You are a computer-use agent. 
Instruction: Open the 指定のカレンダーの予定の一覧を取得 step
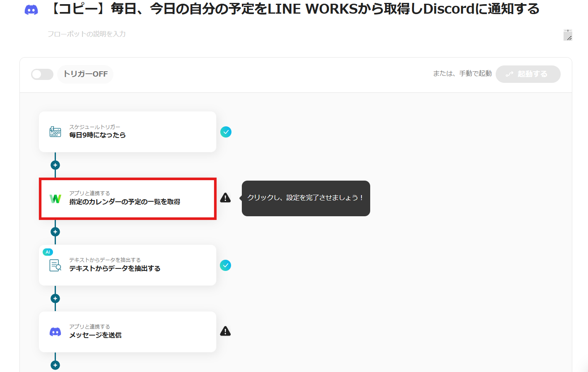coord(128,199)
